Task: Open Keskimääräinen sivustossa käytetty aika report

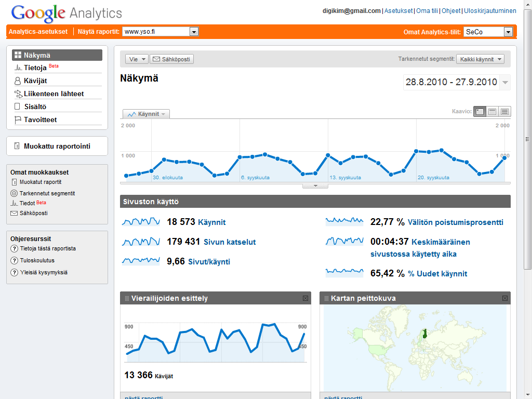Action: coord(420,248)
